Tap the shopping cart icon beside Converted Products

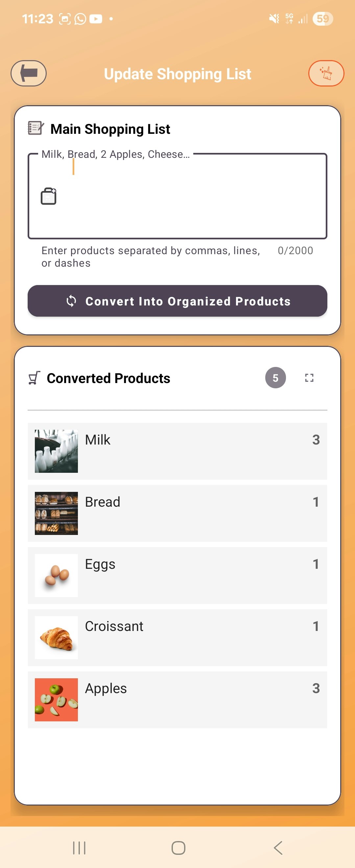(x=34, y=378)
